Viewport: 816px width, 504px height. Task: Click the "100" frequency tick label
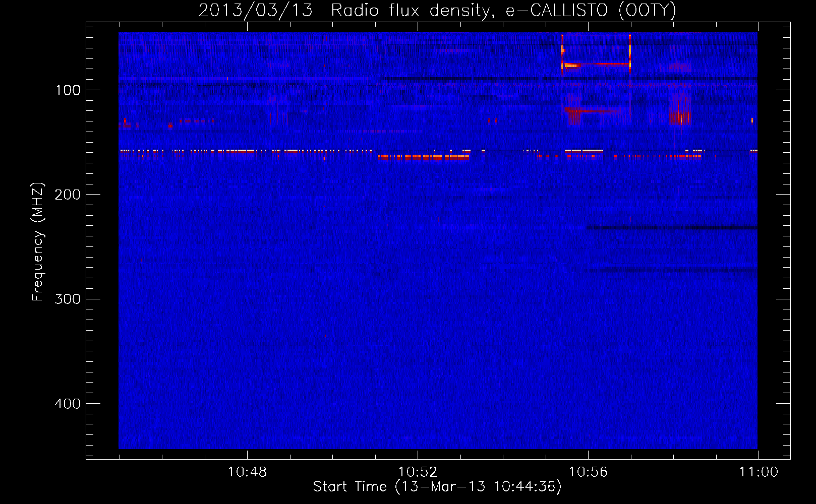pos(68,90)
